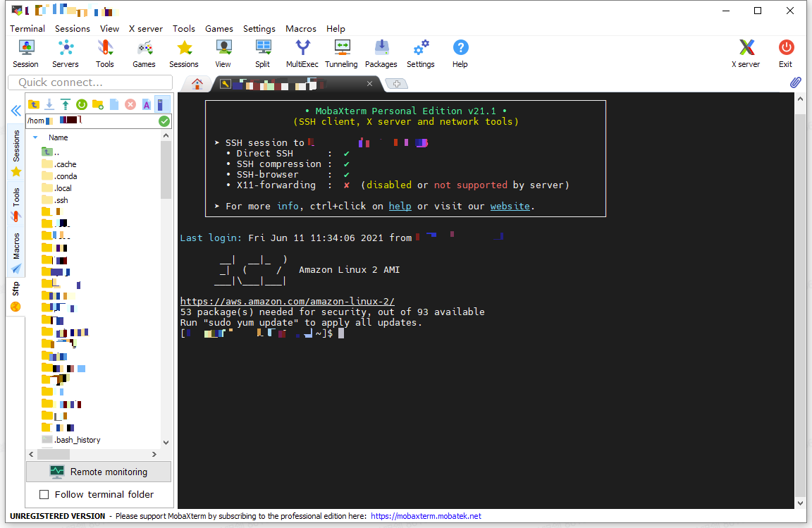Image resolution: width=812 pixels, height=528 pixels.
Task: Open the mobaxterm.mobatek.net link
Action: (426, 516)
